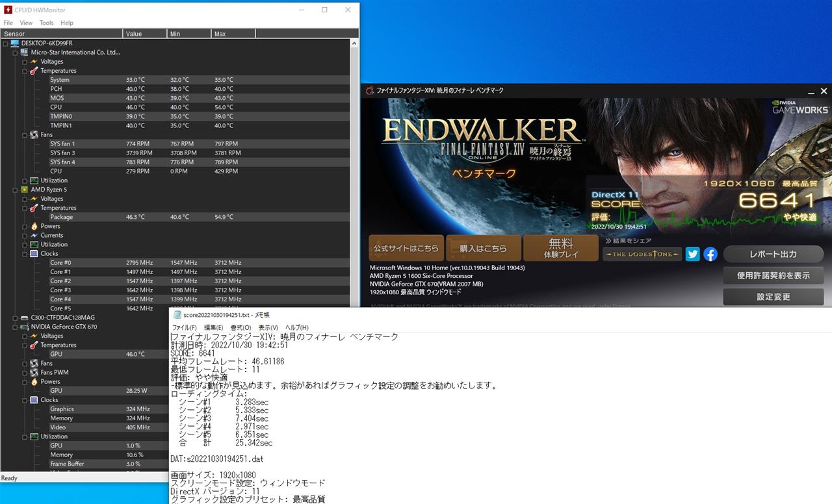Collapse the Micro-Star International node
The height and width of the screenshot is (504, 832).
[16, 52]
